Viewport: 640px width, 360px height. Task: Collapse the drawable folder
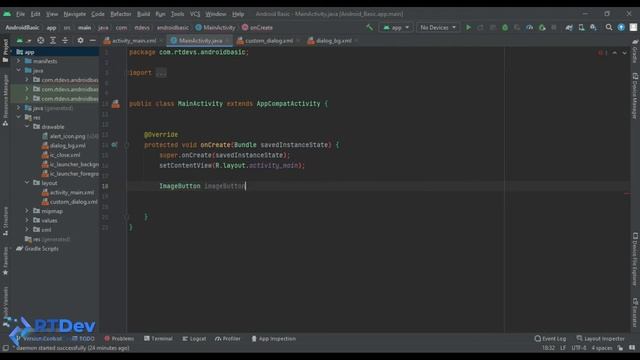coord(27,127)
